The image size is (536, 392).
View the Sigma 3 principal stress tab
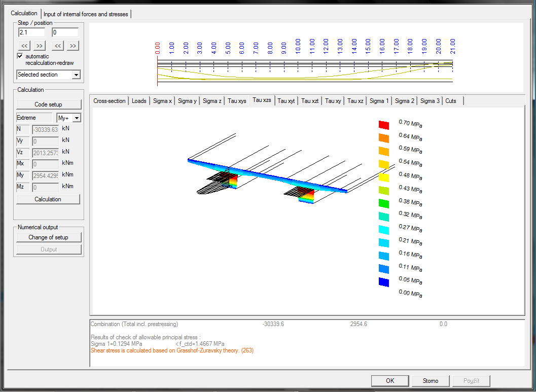click(430, 101)
